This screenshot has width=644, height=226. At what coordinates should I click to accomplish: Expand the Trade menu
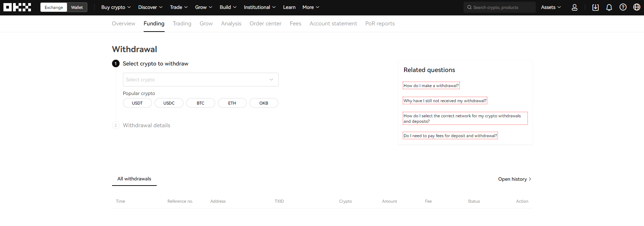[179, 7]
